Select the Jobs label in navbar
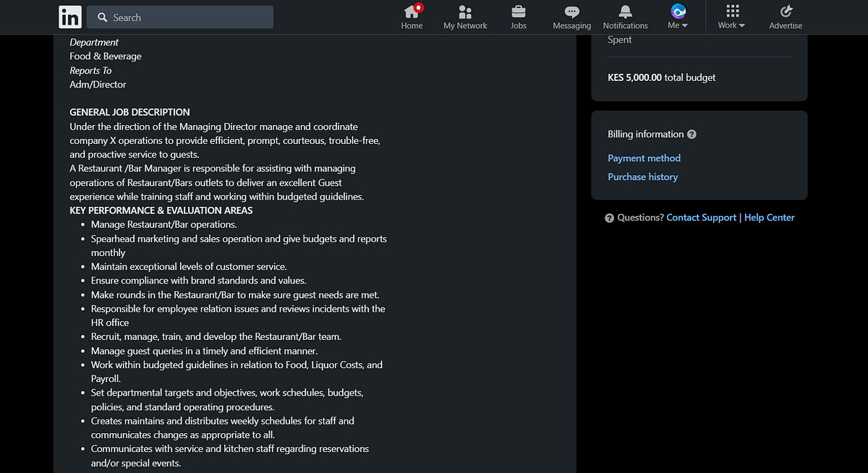868x473 pixels. pos(519,25)
